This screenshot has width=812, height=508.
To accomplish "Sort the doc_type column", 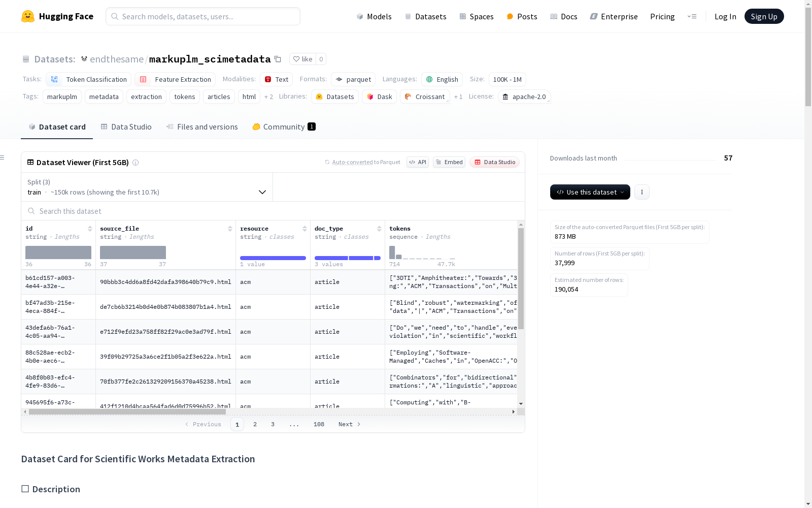I will point(379,229).
